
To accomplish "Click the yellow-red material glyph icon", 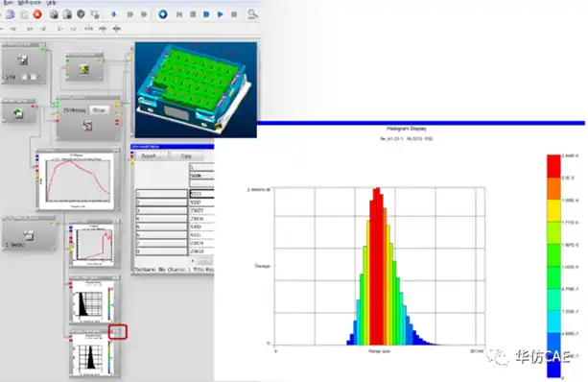I will point(84,69).
